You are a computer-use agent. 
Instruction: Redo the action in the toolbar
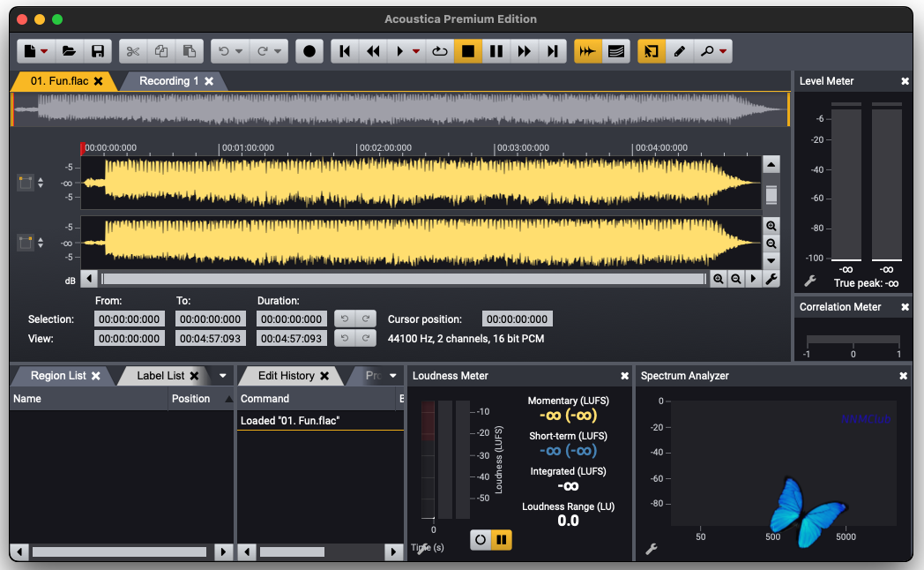263,51
